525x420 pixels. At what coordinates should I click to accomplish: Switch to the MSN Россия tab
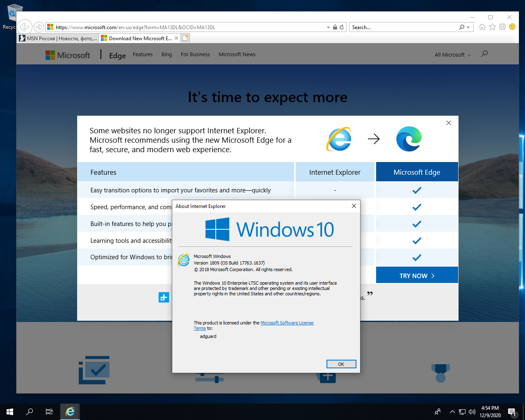coord(58,38)
